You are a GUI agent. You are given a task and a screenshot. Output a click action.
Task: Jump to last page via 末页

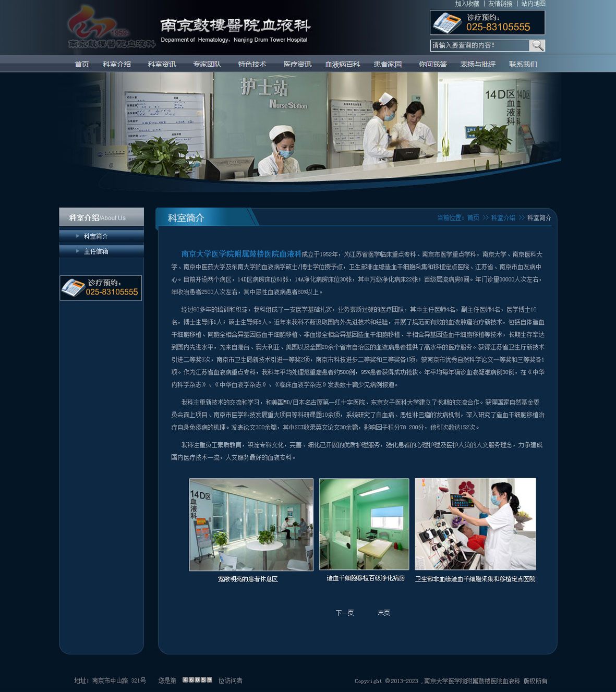click(x=384, y=613)
